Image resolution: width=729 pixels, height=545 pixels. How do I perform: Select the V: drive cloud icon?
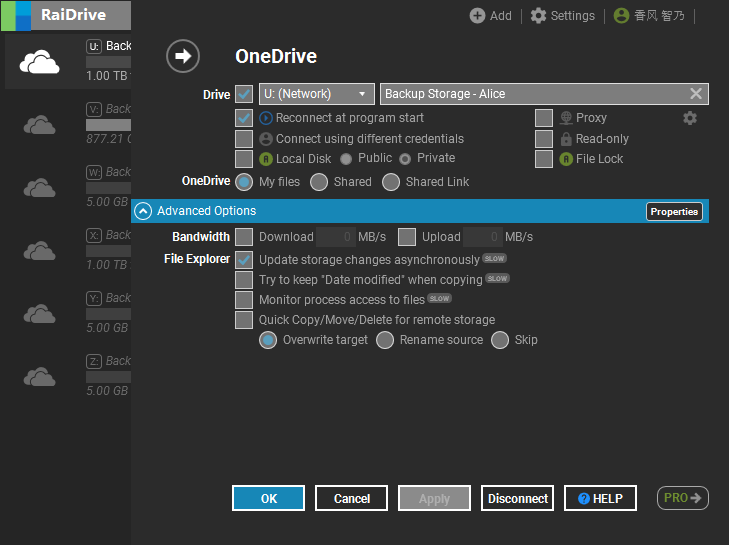(39, 125)
